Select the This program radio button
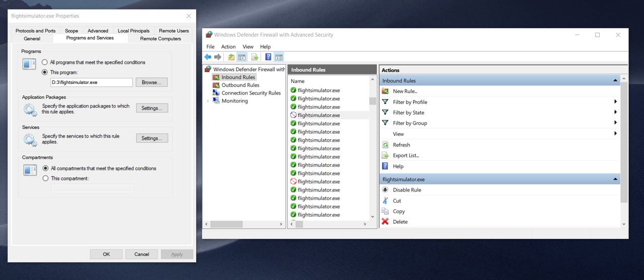The image size is (644, 280). 45,72
